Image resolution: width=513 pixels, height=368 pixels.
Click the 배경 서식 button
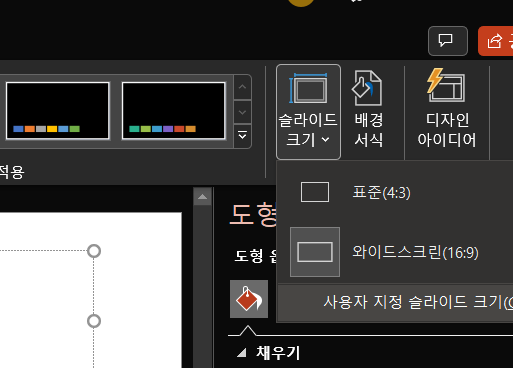click(x=368, y=109)
